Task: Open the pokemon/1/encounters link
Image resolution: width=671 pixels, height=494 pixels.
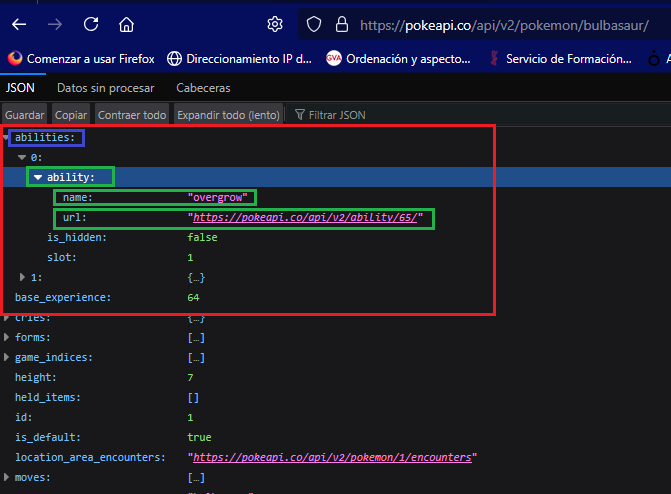Action: [332, 457]
